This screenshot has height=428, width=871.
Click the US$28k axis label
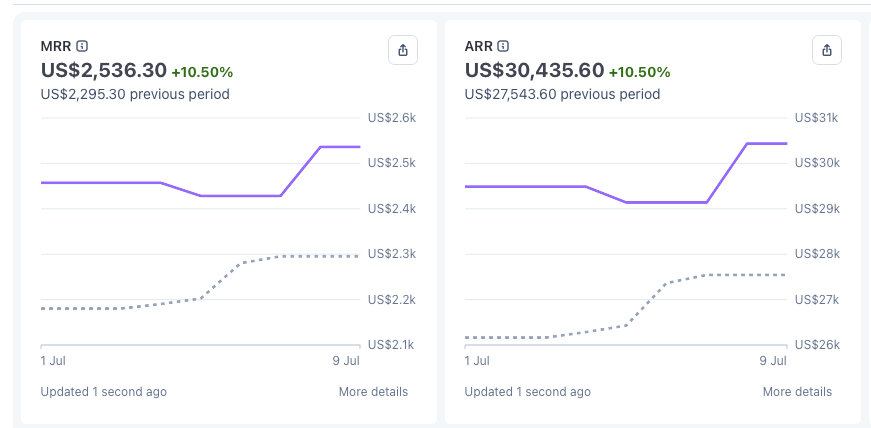[817, 254]
